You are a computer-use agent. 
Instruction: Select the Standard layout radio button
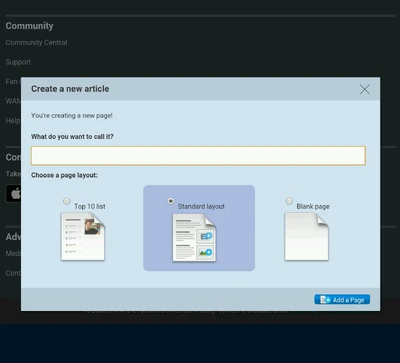point(171,201)
